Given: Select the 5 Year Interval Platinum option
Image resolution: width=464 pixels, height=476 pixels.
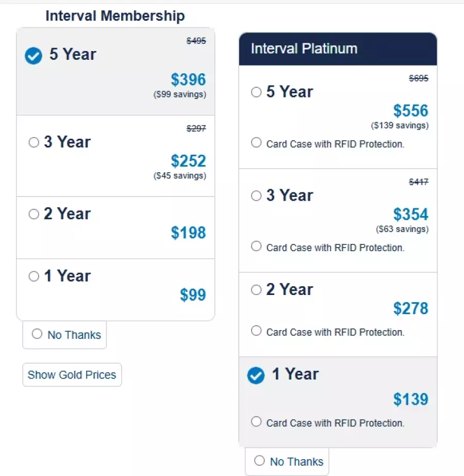Looking at the screenshot, I should click(256, 92).
